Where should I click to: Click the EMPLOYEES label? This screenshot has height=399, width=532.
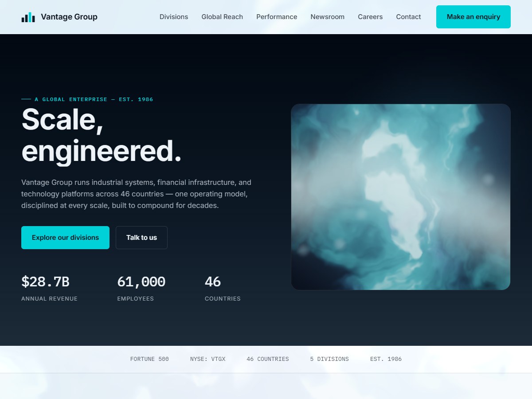135,299
